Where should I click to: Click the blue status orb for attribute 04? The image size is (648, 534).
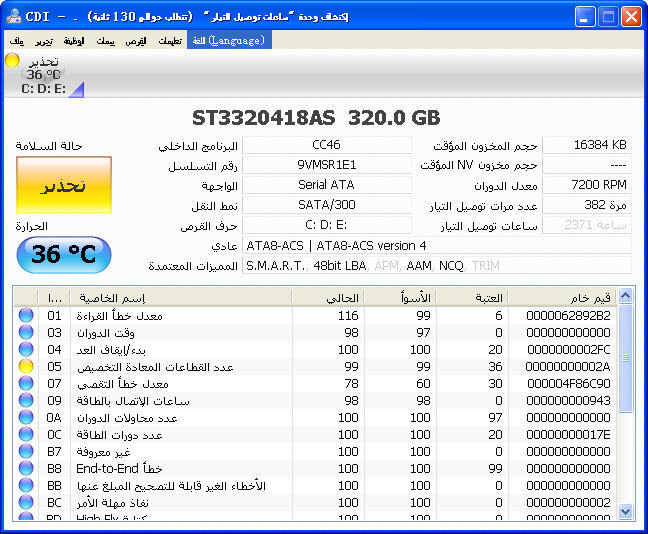click(26, 349)
